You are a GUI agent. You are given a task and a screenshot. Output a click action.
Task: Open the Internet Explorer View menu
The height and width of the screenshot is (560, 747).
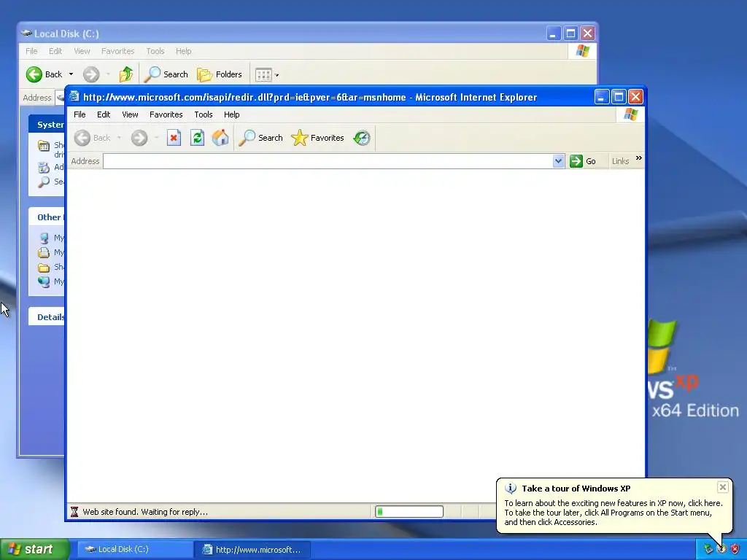(130, 114)
